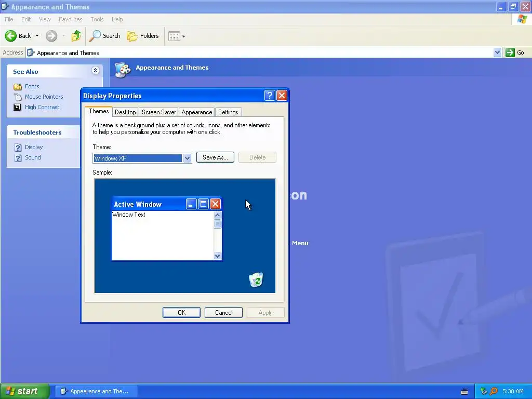532x399 pixels.
Task: Click Cancel in Display Properties
Action: (223, 312)
